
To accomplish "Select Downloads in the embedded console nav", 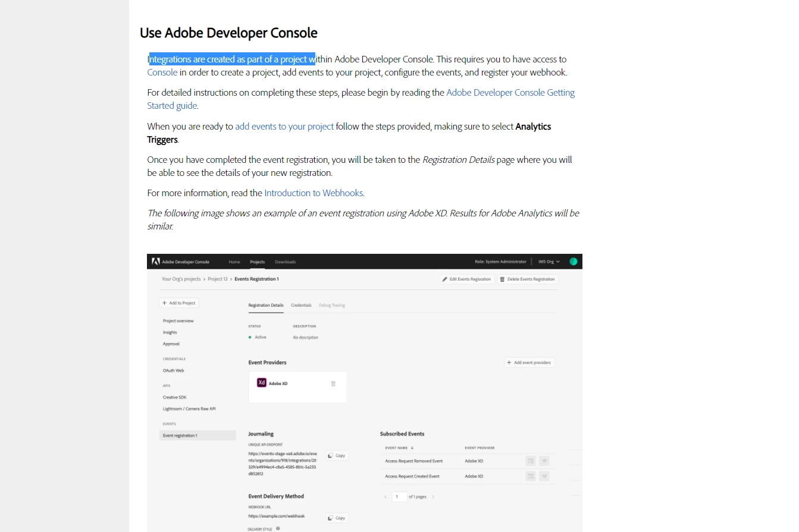I will 285,262.
